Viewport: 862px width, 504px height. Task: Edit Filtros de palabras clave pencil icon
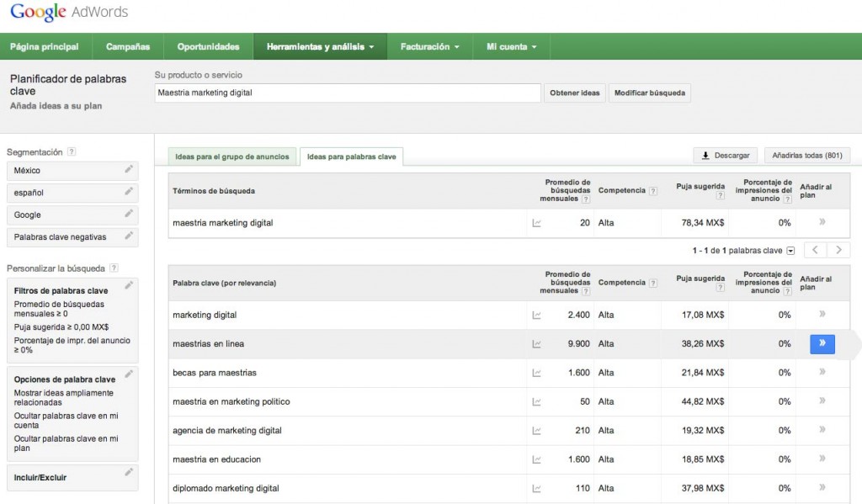point(129,286)
